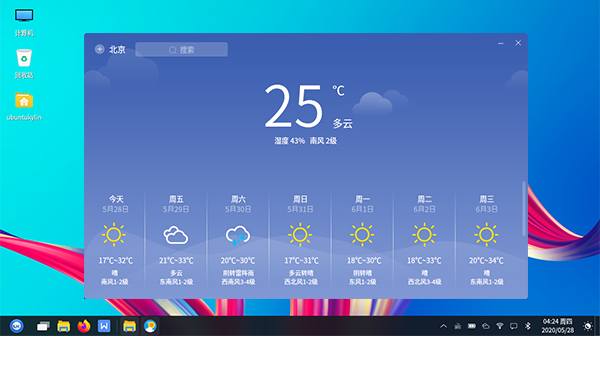Click the sun icon for 周二
Viewport: 600px width, 380px height.
[424, 234]
